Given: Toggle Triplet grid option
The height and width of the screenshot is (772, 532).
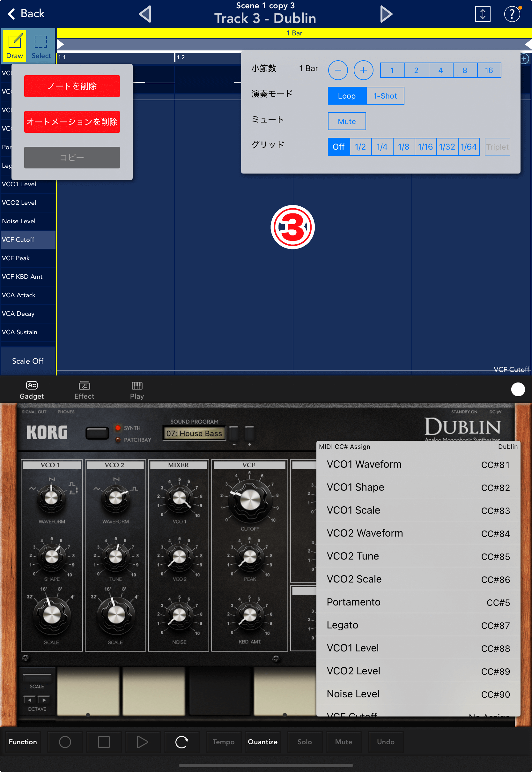Looking at the screenshot, I should pos(497,147).
